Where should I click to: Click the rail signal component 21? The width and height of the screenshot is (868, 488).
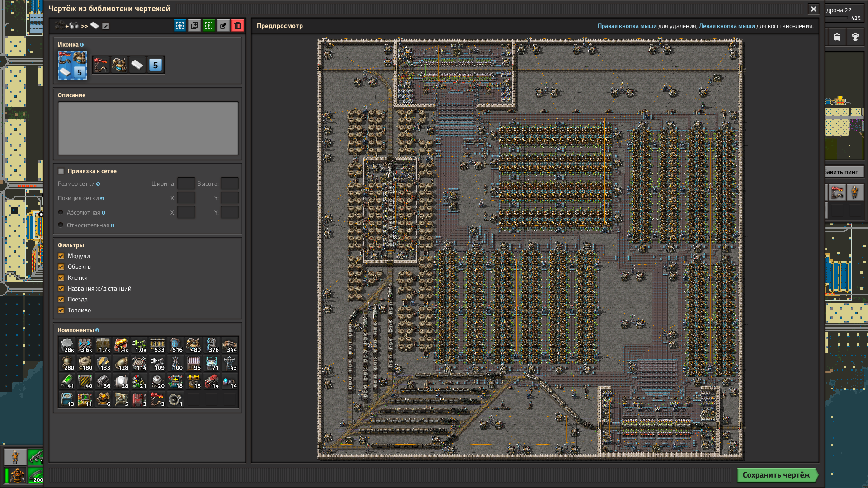tap(139, 381)
